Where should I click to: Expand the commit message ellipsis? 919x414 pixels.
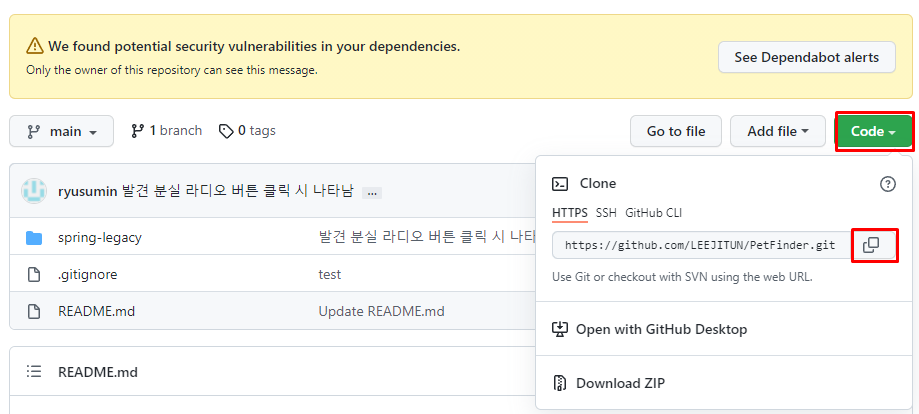[x=372, y=192]
